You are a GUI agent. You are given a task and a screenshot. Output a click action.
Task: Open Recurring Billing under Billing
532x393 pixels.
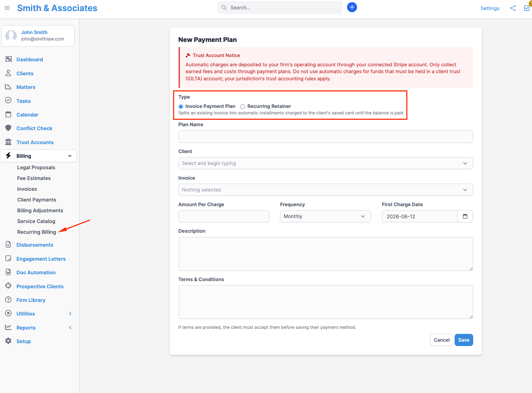point(37,232)
